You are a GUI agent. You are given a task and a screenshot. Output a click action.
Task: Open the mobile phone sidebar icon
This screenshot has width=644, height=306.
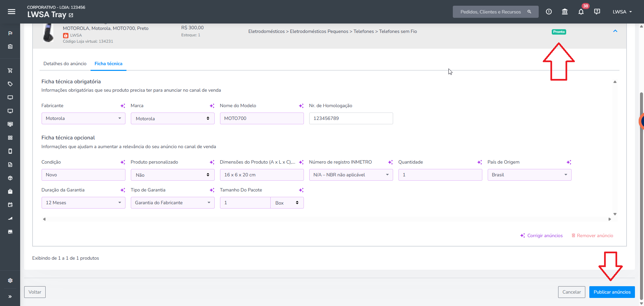pos(10,151)
